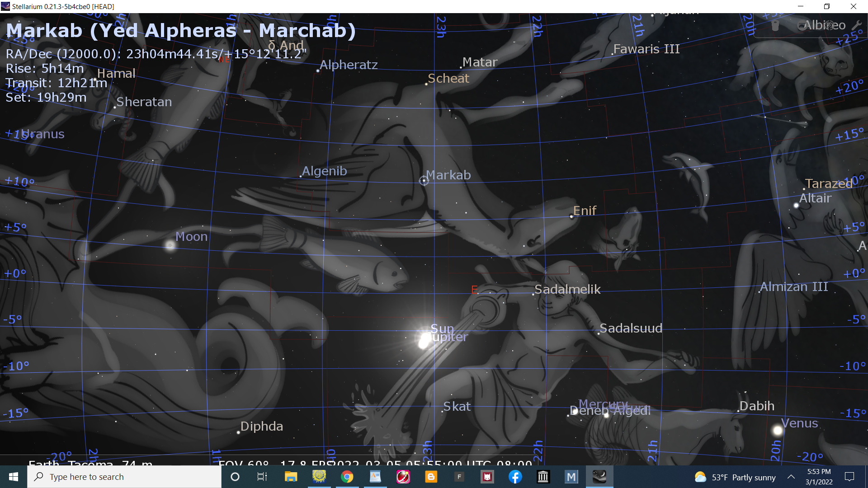The height and width of the screenshot is (488, 868).
Task: Open Facebook app from the taskbar
Action: tap(515, 477)
